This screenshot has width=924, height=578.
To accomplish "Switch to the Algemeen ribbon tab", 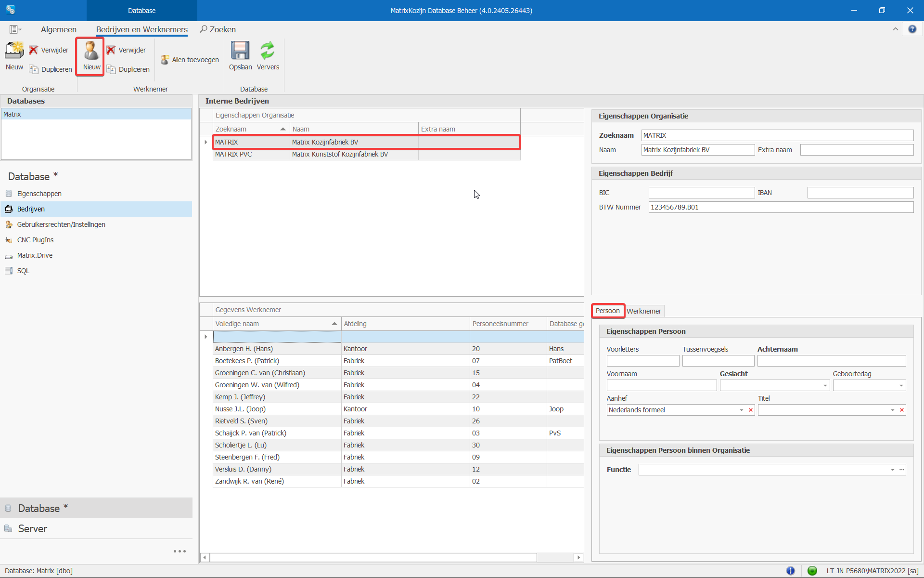I will tap(58, 29).
